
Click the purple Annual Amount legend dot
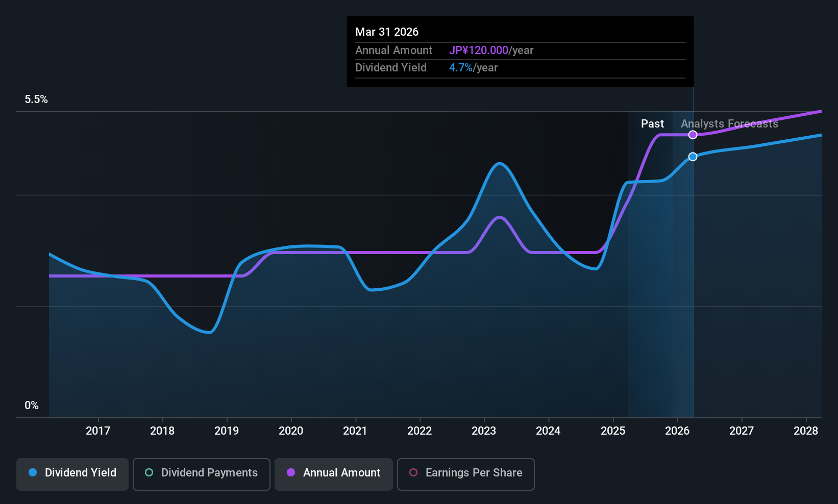[291, 472]
